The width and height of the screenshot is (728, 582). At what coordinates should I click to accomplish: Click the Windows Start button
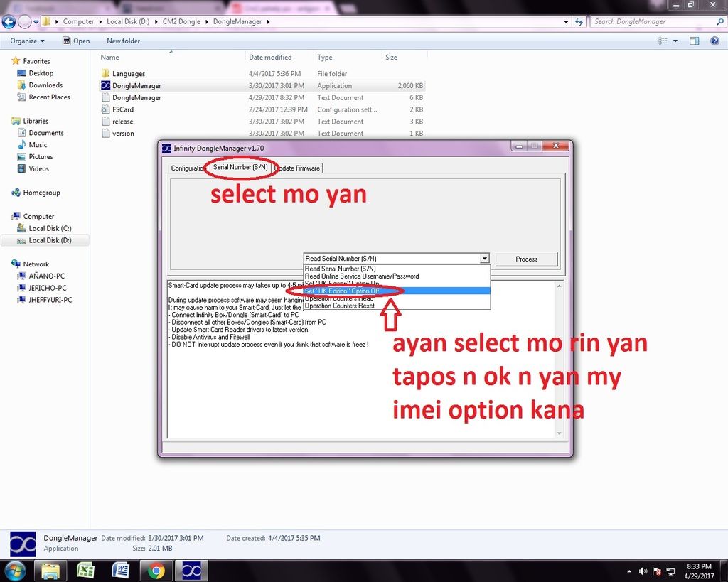coord(15,570)
